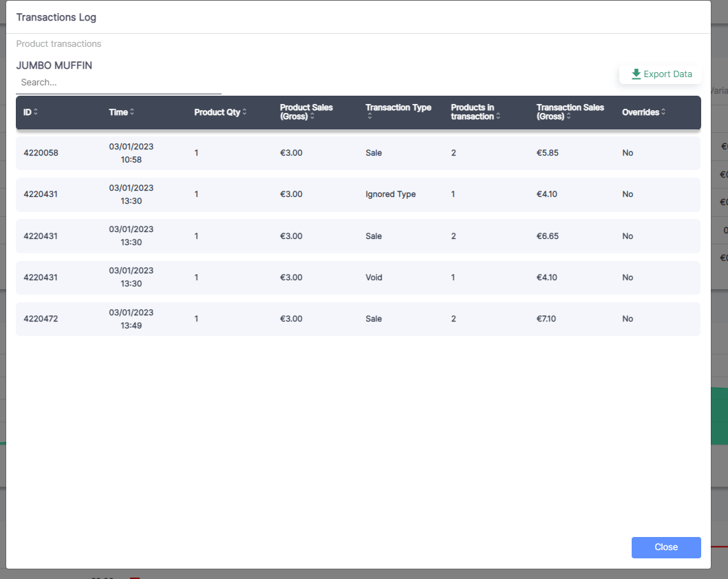Screen dimensions: 728x579
Task: Click the €6.65 transaction sales cell
Action: point(548,236)
